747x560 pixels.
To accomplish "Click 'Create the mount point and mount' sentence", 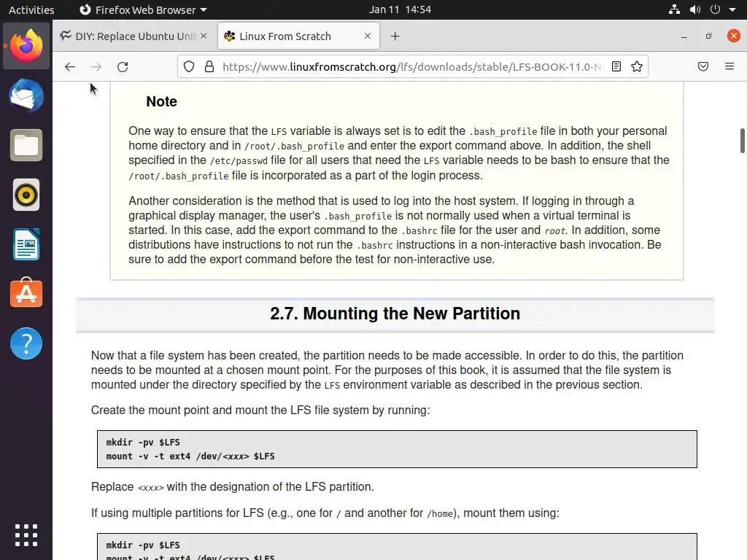I will point(260,410).
